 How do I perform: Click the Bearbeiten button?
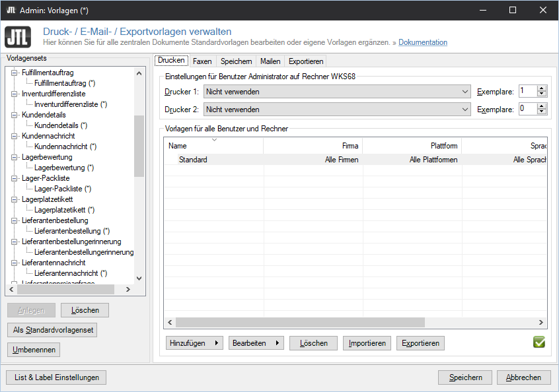[x=256, y=343]
